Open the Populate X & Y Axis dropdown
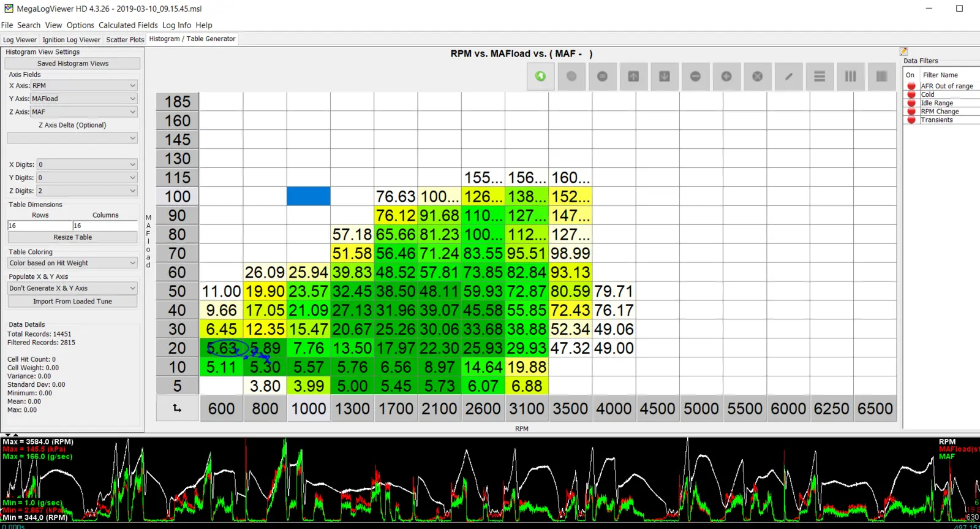The width and height of the screenshot is (980, 529). click(72, 288)
